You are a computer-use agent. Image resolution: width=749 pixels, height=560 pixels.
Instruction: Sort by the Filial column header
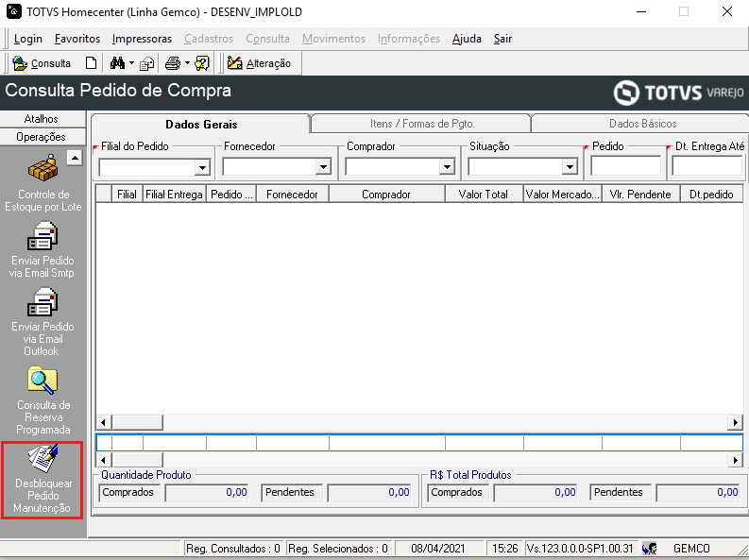pos(128,195)
